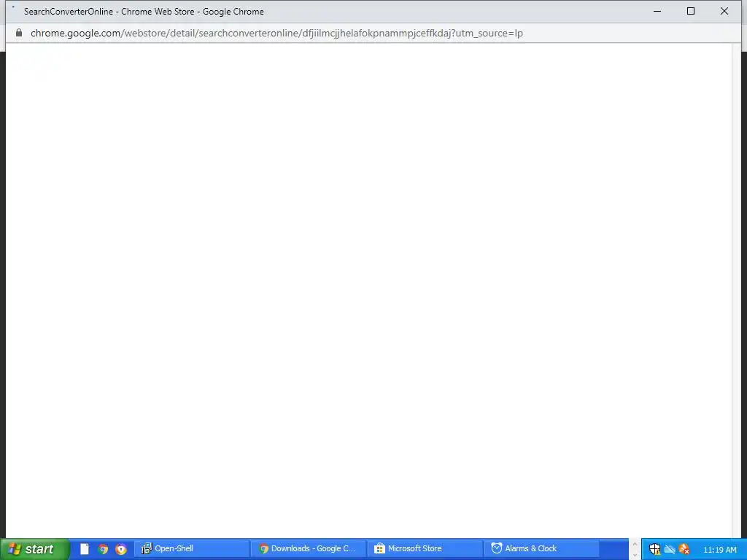Switch to Downloads - Google Chrome taskbar button
The width and height of the screenshot is (747, 560).
pyautogui.click(x=309, y=548)
